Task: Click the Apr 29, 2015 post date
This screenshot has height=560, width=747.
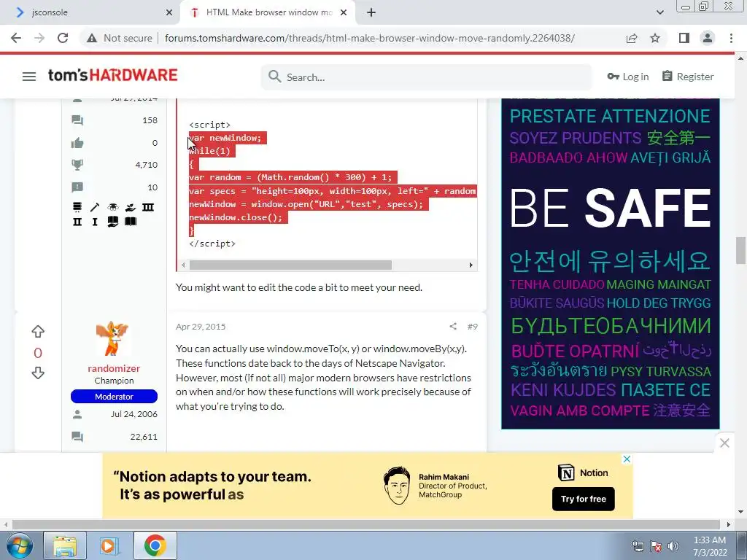Action: point(201,327)
